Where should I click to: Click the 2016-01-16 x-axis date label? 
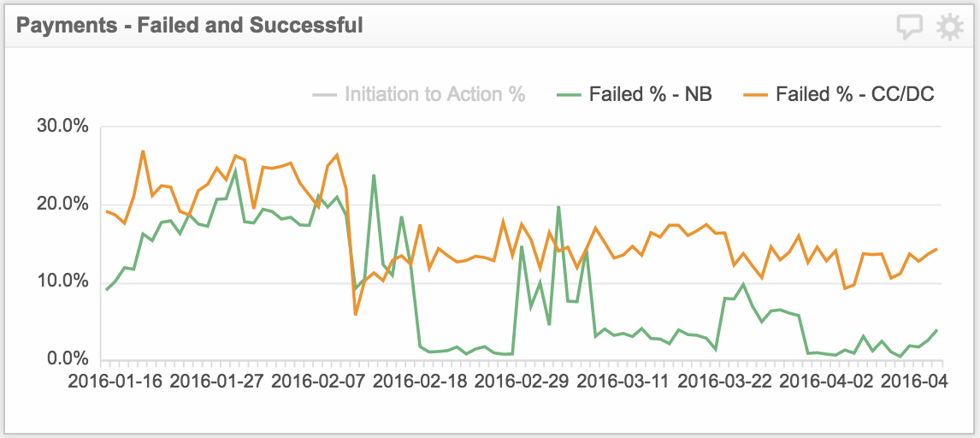coord(113,381)
